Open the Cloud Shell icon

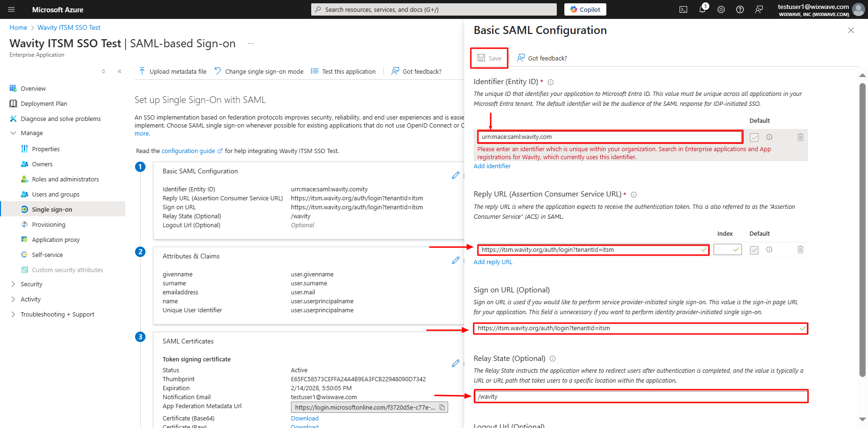[x=683, y=9]
